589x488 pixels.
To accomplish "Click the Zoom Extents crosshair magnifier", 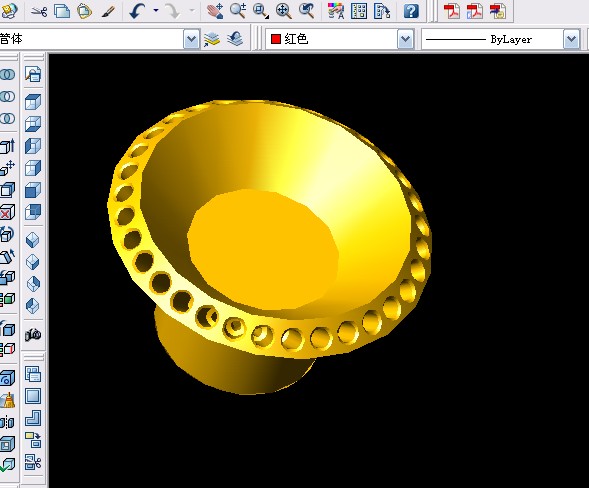I will 284,11.
